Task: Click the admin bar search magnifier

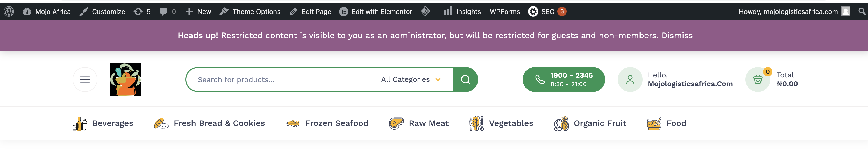Action: click(x=862, y=11)
